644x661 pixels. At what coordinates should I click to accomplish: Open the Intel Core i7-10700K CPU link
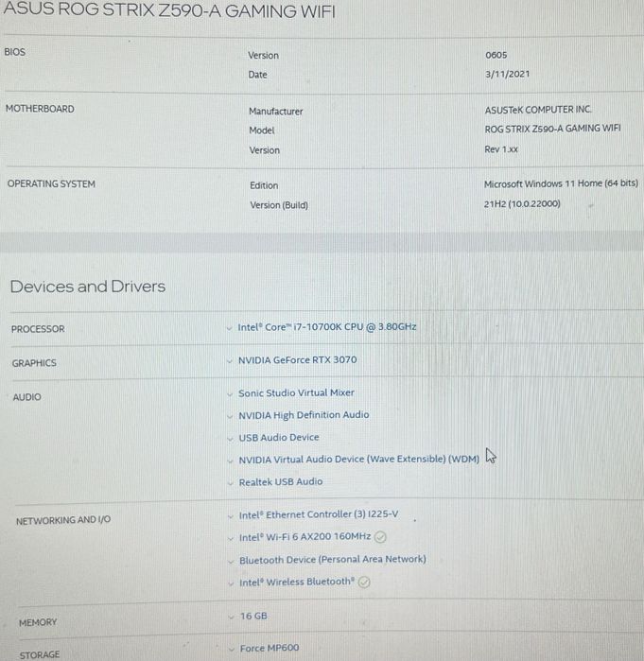pos(327,327)
